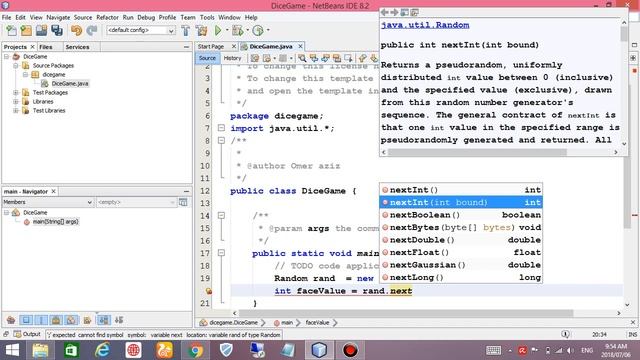Click the Last Edit icon in editor toolbar

pos(255,58)
